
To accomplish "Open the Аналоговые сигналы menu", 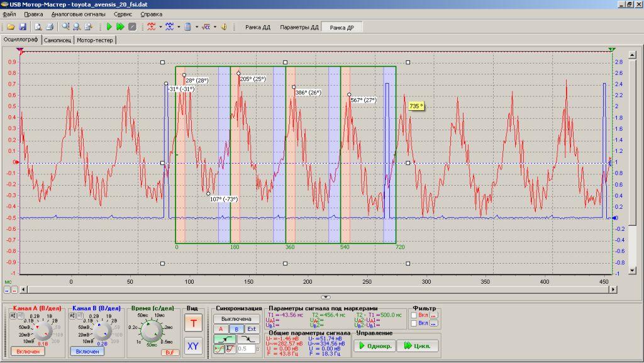I will click(78, 13).
